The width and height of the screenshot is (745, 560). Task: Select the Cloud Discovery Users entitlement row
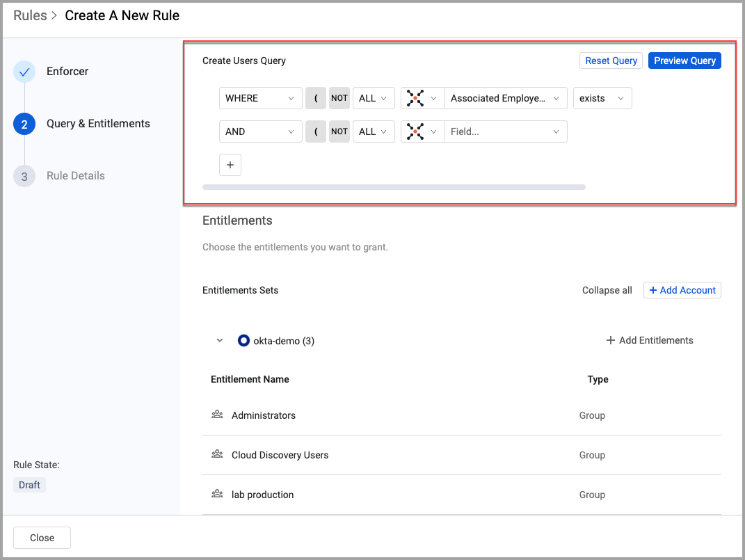[x=462, y=455]
